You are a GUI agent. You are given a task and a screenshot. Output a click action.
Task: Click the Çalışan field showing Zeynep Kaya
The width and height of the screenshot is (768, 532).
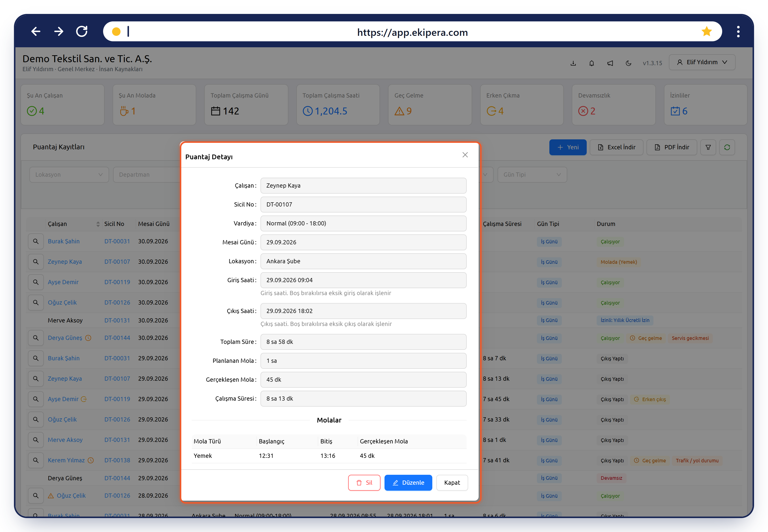pos(363,186)
